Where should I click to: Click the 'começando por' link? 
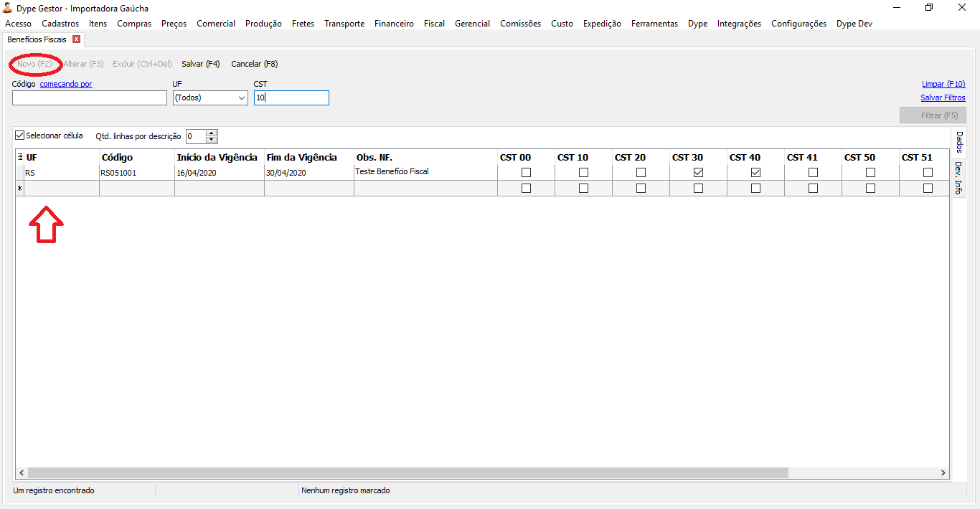coord(66,84)
